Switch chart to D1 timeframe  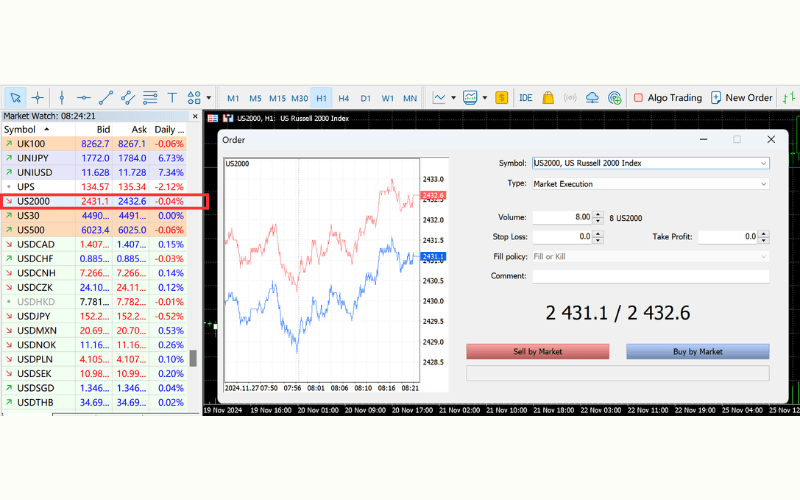point(366,98)
